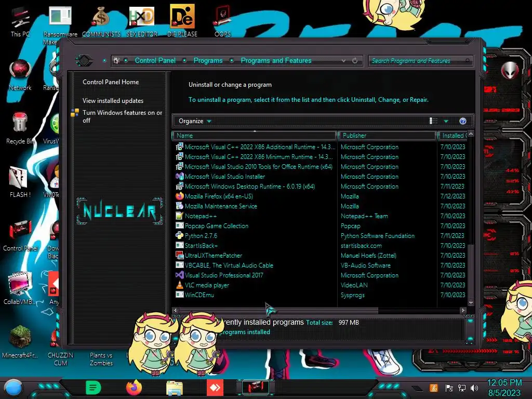Viewport: 532px width, 399px height.
Task: Open the Control Panel desktop icon
Action: point(20,236)
